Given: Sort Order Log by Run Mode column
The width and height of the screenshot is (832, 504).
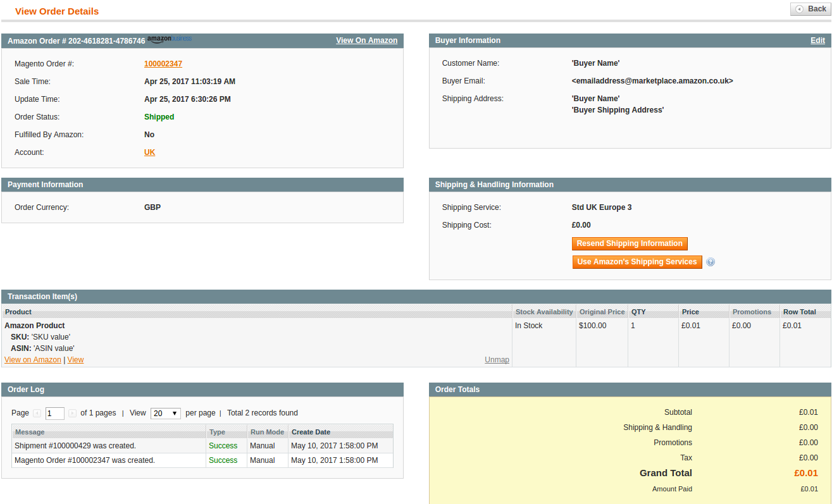Looking at the screenshot, I should point(266,432).
